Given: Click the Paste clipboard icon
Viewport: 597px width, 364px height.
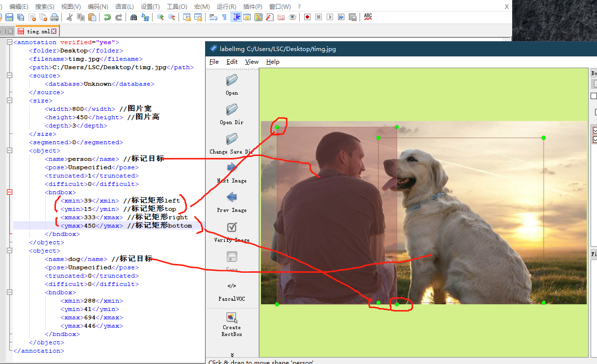Looking at the screenshot, I should (x=92, y=17).
